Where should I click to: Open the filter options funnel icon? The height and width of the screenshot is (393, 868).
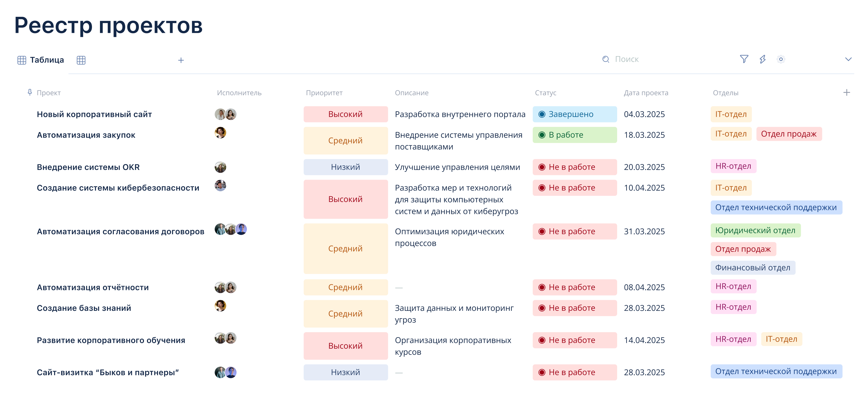point(744,59)
